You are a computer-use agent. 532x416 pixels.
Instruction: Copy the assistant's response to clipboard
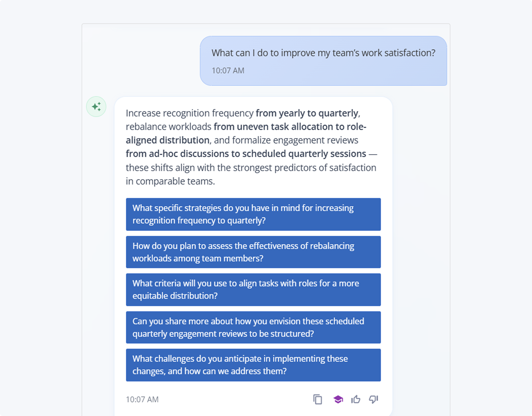(317, 399)
